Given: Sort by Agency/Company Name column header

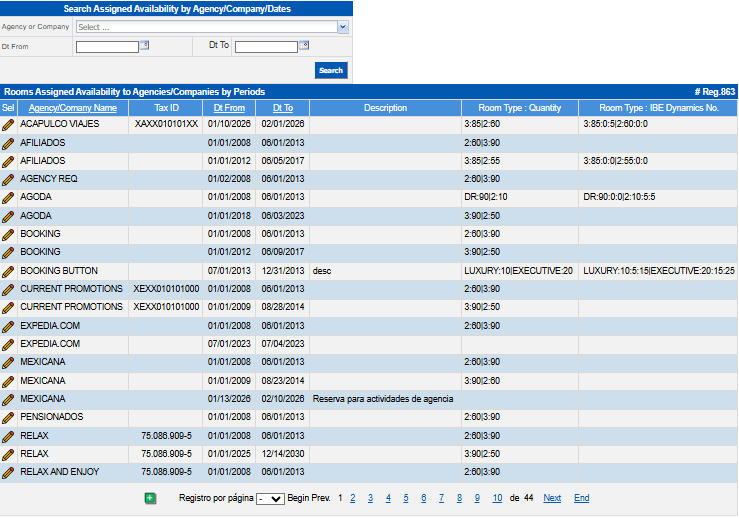Looking at the screenshot, I should coord(73,108).
